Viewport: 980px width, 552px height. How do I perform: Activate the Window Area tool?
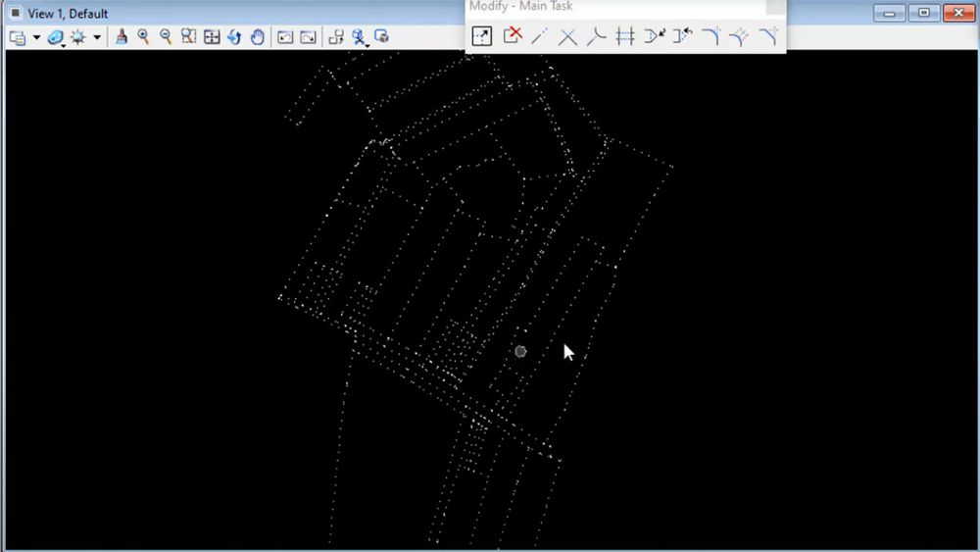point(188,37)
